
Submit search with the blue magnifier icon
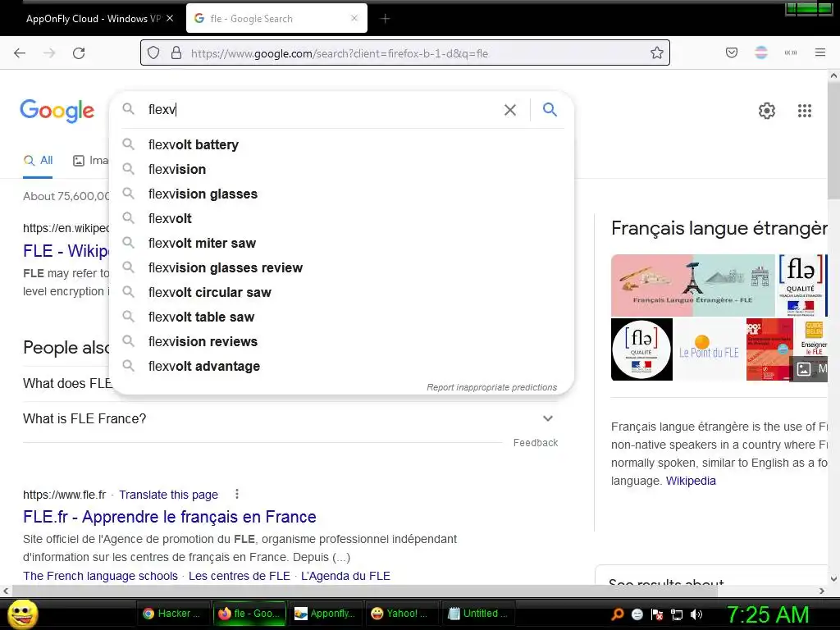coord(550,110)
